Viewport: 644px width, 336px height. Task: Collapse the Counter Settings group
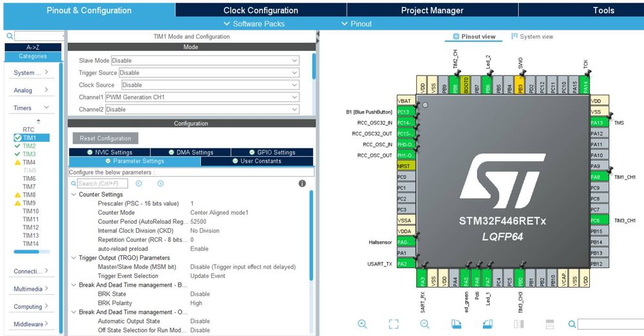74,195
